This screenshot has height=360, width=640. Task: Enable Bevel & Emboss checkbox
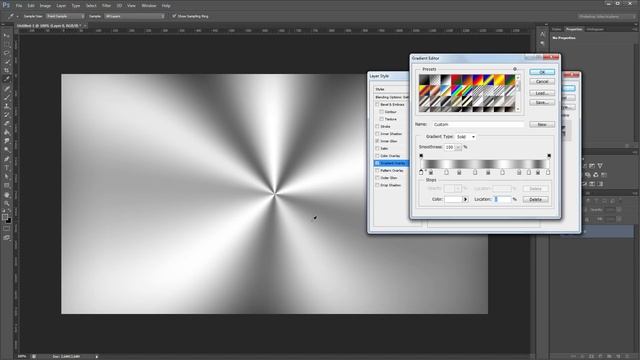tap(377, 104)
